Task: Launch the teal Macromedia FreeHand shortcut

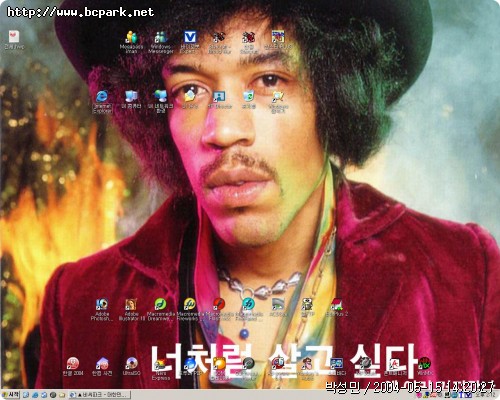Action: coord(248,310)
